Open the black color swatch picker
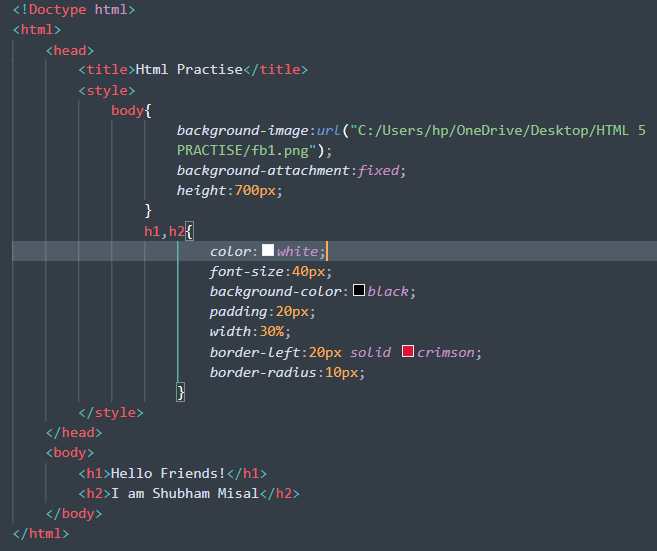Image resolution: width=657 pixels, height=551 pixels. (x=359, y=290)
